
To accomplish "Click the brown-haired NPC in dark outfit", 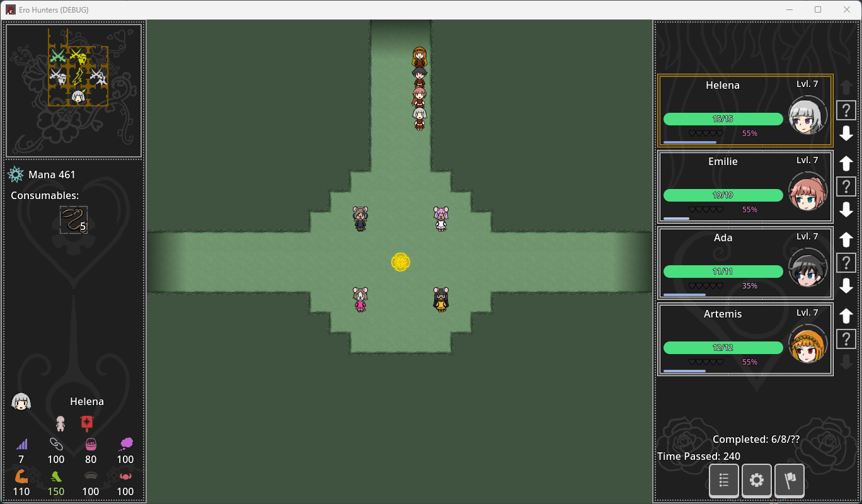I will 360,219.
